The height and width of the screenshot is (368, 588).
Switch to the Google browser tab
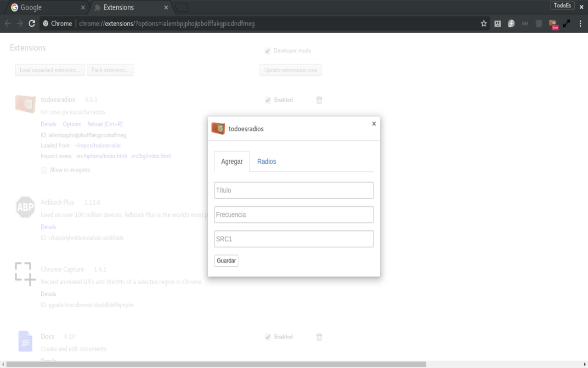pos(46,7)
